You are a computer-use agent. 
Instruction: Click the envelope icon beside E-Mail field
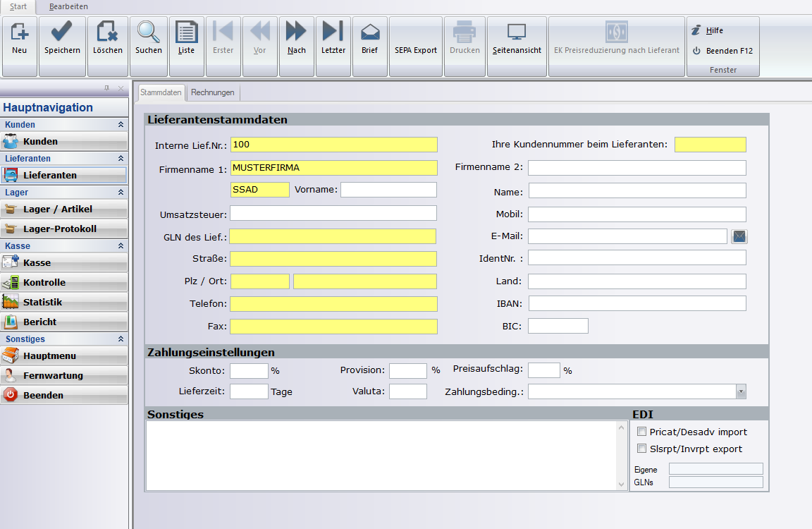point(739,236)
